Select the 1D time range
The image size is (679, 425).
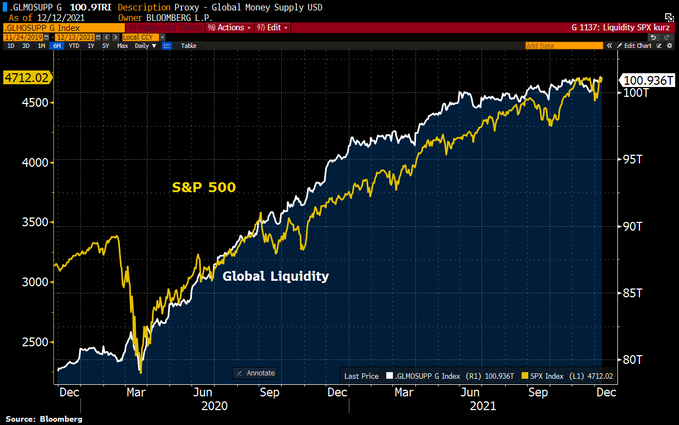pyautogui.click(x=11, y=45)
